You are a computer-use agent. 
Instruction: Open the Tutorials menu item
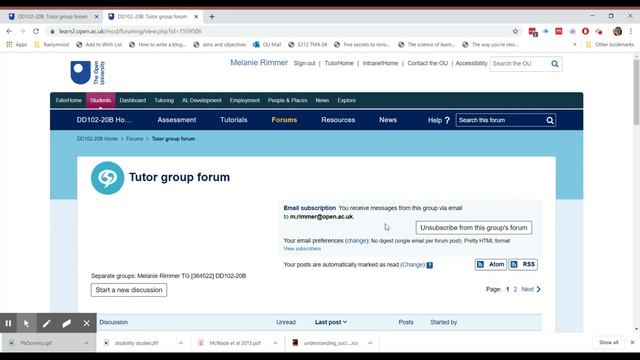click(x=233, y=120)
